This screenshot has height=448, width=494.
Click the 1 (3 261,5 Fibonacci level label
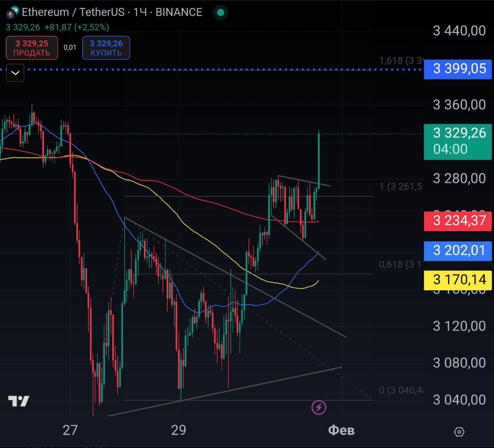click(x=401, y=187)
